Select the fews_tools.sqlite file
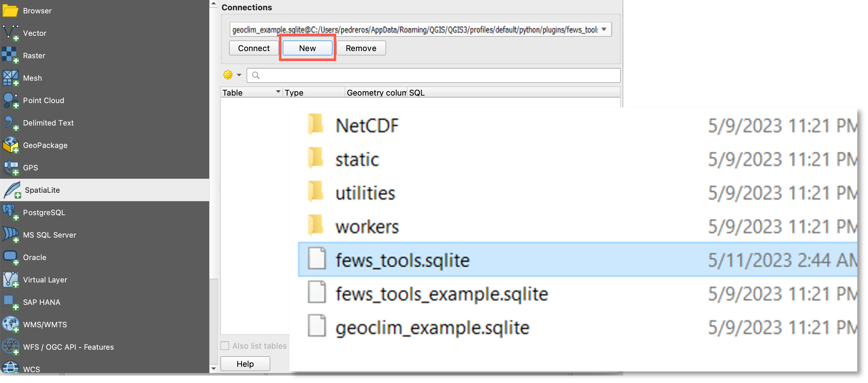Viewport: 868px width, 383px height. point(402,260)
